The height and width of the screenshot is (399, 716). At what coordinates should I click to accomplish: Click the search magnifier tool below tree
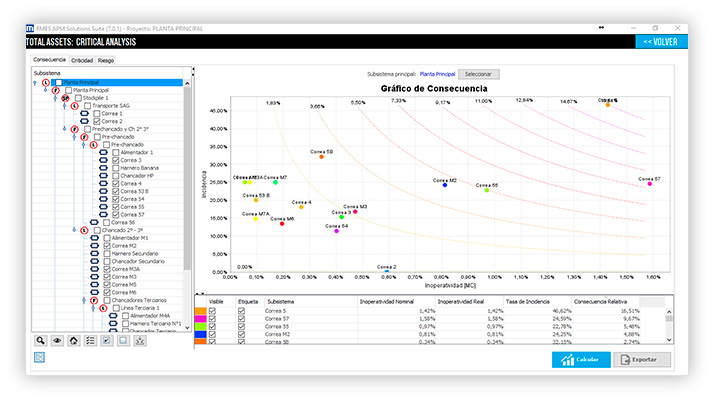point(40,341)
